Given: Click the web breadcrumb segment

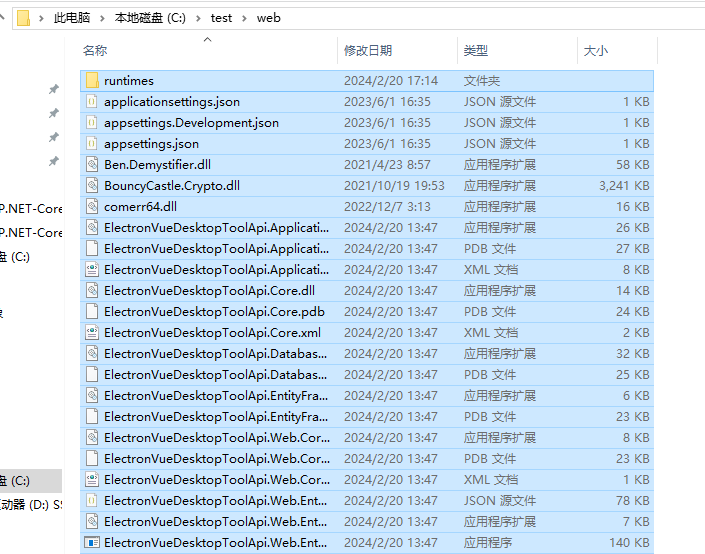Looking at the screenshot, I should pos(268,18).
